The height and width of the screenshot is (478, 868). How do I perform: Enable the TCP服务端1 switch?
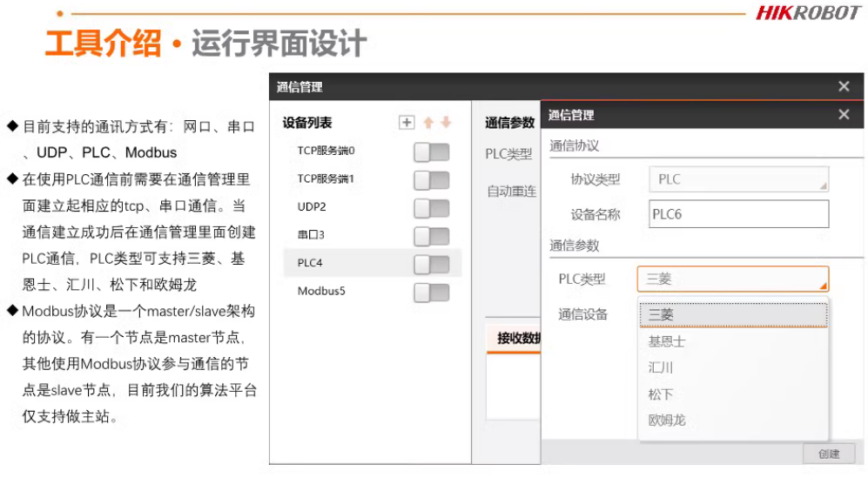point(431,180)
